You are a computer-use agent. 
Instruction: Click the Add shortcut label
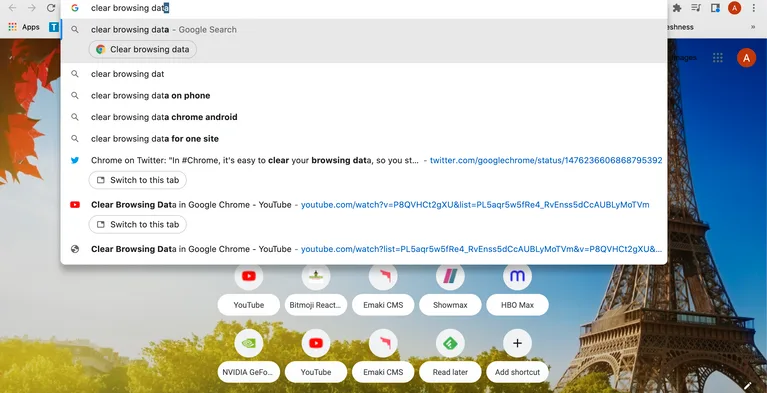517,372
